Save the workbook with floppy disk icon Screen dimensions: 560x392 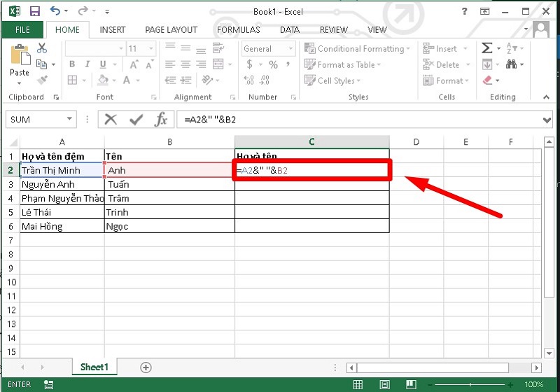click(34, 11)
